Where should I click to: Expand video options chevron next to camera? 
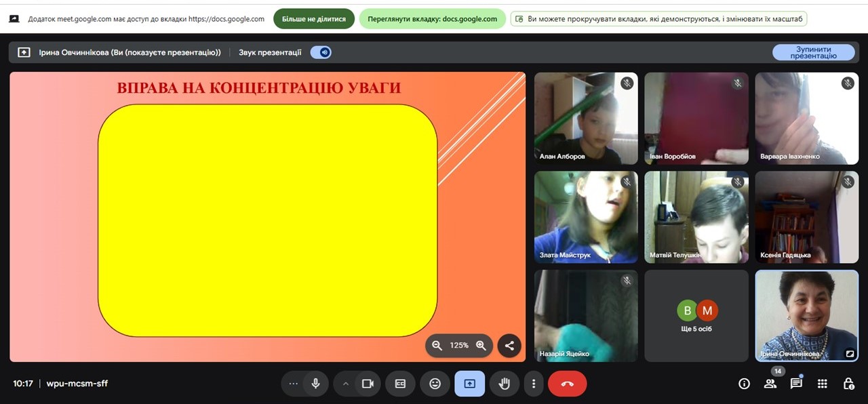[345, 384]
